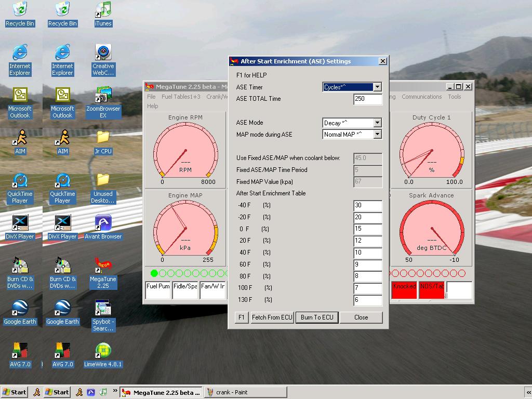Click the Burn To ECU button
532x399 pixels.
coord(317,317)
